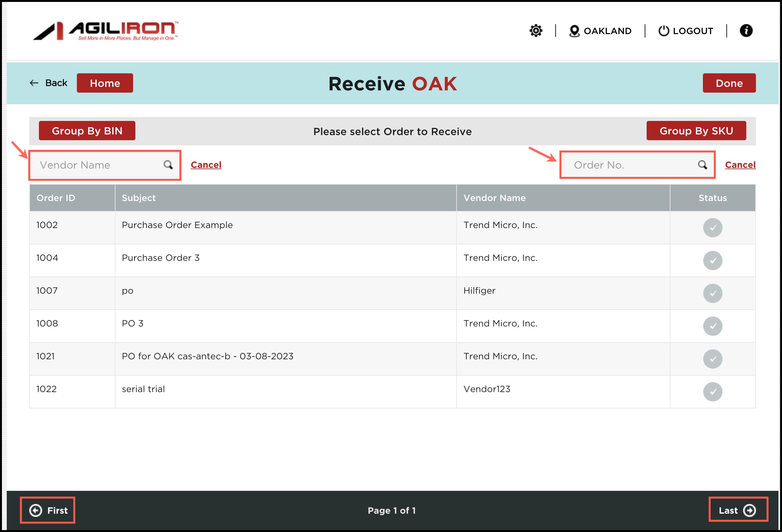This screenshot has width=782, height=532.
Task: Toggle status checkmark for order 1002
Action: [x=712, y=228]
